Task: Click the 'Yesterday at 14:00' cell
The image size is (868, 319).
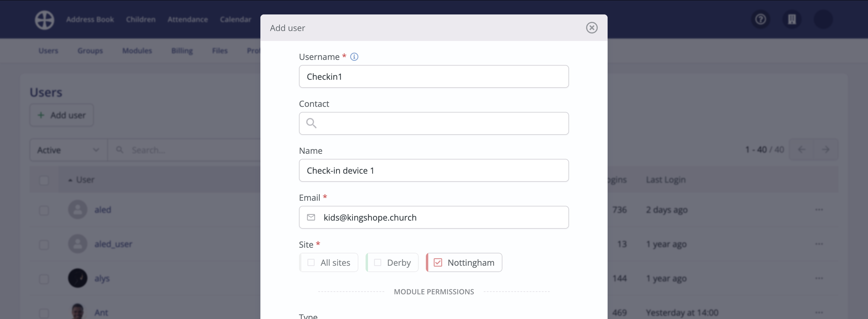Action: pos(682,313)
